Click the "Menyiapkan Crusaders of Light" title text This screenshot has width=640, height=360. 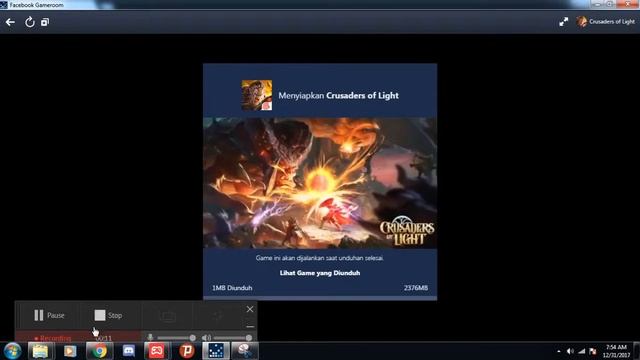[x=338, y=96]
